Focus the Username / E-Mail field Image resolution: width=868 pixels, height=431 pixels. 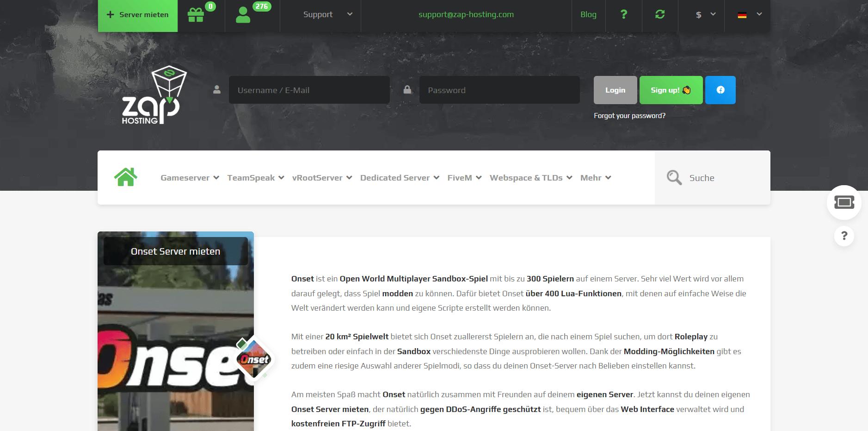[309, 90]
